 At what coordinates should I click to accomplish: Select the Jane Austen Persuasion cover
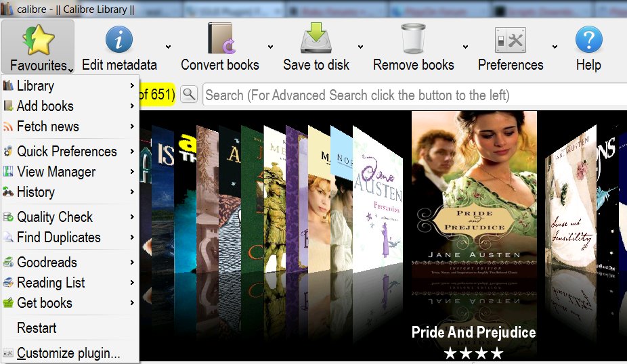tap(377, 200)
